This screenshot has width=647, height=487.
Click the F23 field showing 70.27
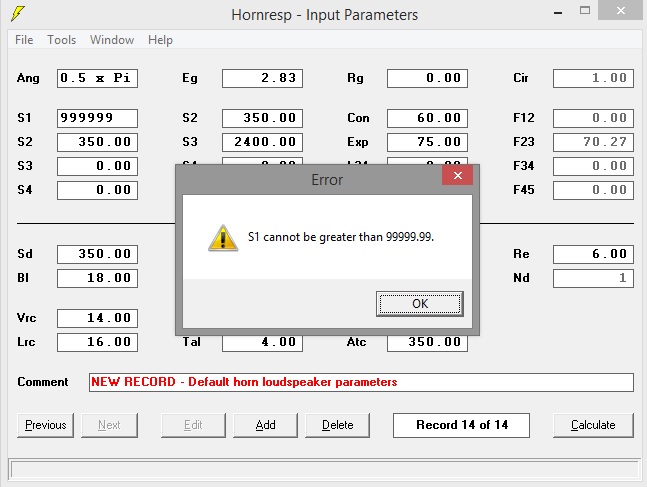593,142
